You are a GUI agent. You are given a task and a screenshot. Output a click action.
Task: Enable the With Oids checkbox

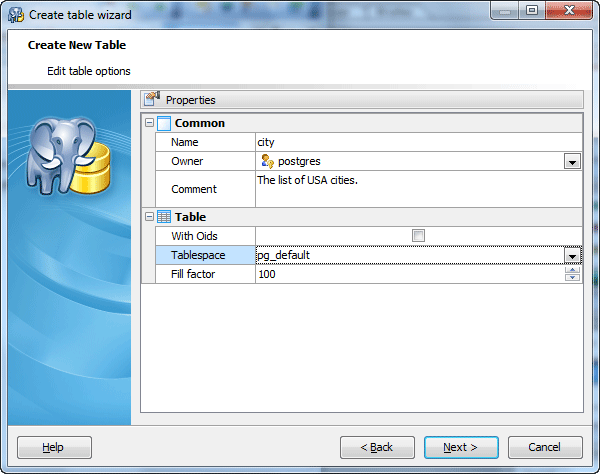tap(418, 236)
